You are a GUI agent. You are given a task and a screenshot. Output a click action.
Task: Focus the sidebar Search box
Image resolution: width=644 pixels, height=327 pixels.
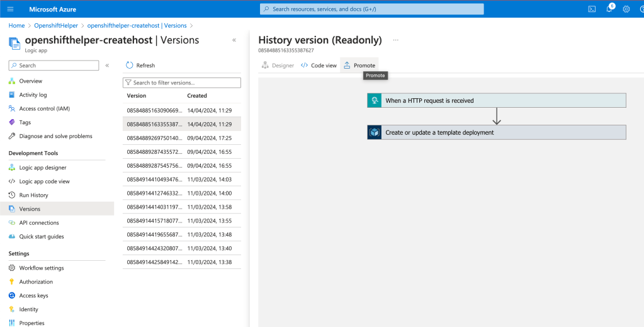click(54, 66)
